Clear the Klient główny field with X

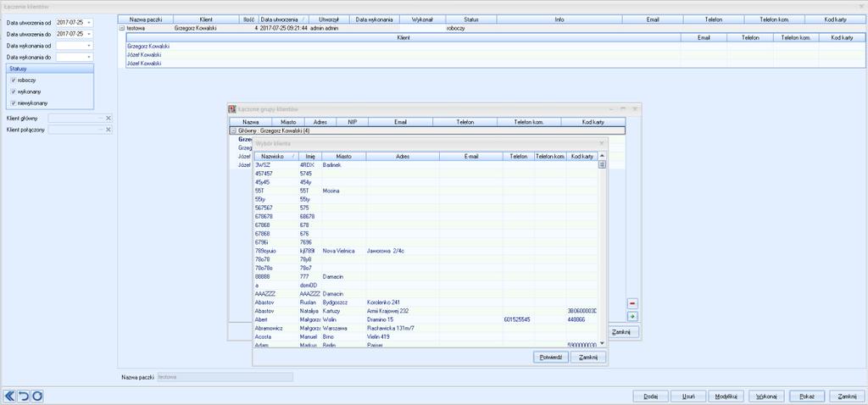[x=108, y=118]
